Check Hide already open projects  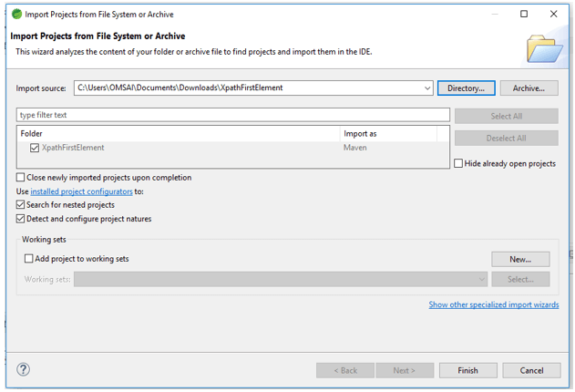(x=458, y=164)
